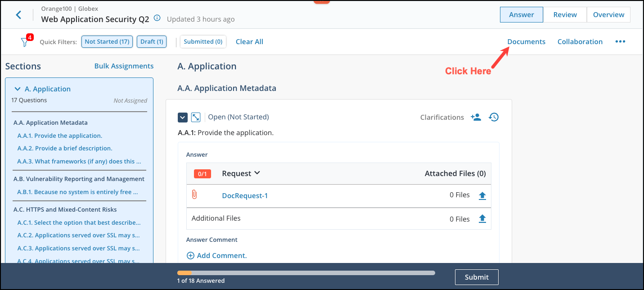The height and width of the screenshot is (290, 644).
Task: Upload file to Additional Files row
Action: (482, 218)
